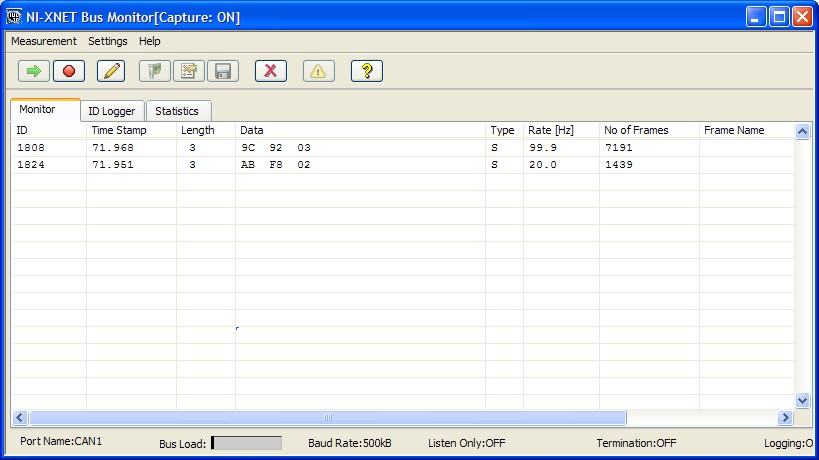Open the Settings menu

click(108, 41)
